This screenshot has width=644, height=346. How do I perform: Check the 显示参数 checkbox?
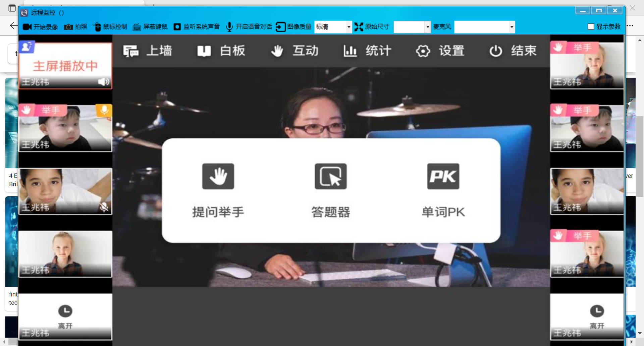coord(591,27)
